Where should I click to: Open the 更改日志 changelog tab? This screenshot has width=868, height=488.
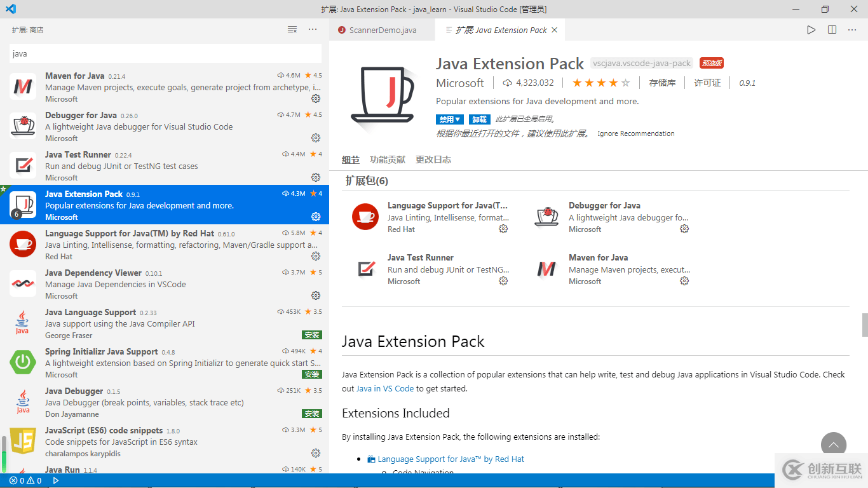433,159
